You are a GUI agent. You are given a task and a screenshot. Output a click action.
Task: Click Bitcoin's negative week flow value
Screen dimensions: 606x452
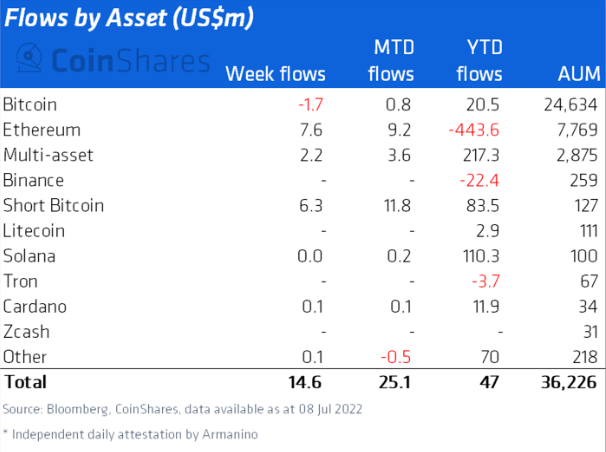(310, 104)
